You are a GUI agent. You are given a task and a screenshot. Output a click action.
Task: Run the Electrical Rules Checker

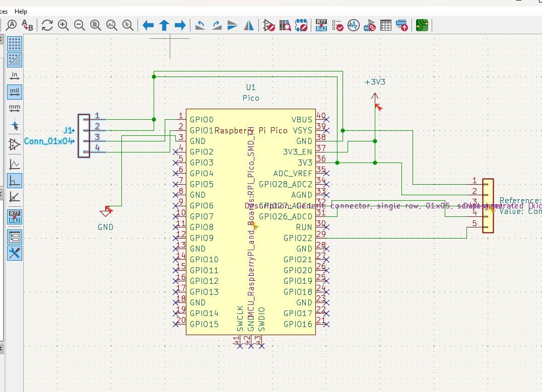point(337,25)
